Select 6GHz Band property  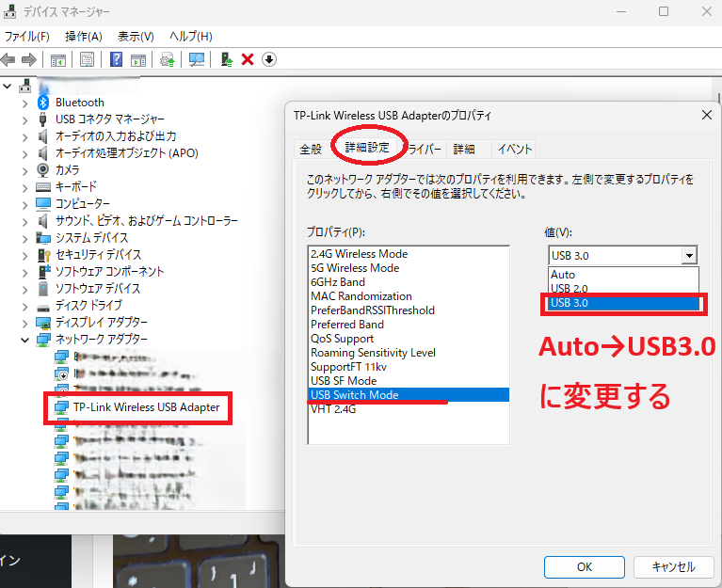point(409,282)
